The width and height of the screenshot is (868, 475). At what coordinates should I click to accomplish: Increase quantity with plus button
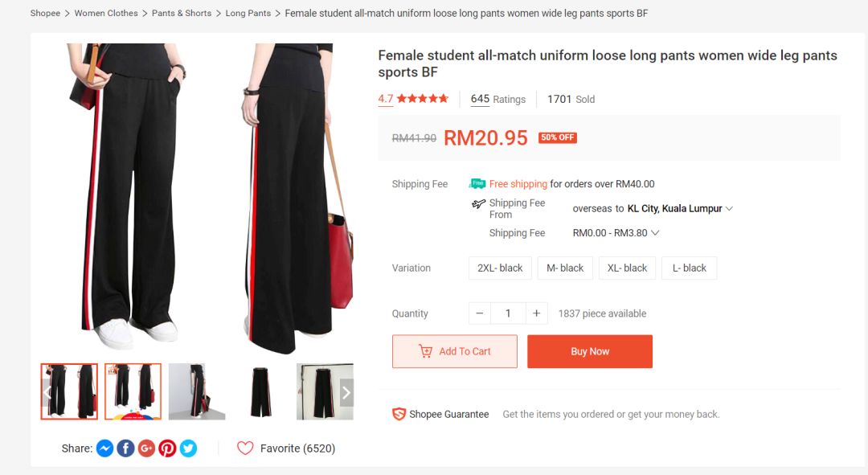[537, 313]
